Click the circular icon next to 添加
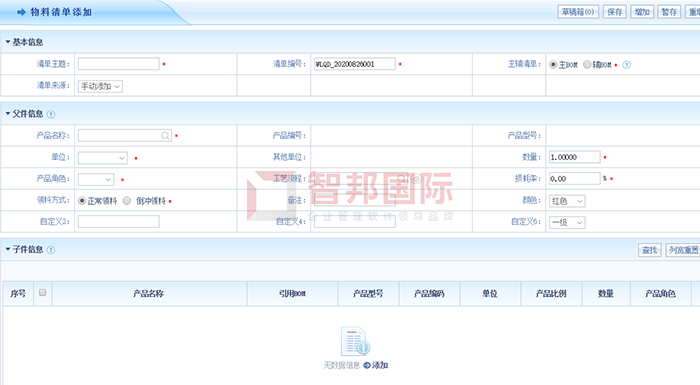 367,365
